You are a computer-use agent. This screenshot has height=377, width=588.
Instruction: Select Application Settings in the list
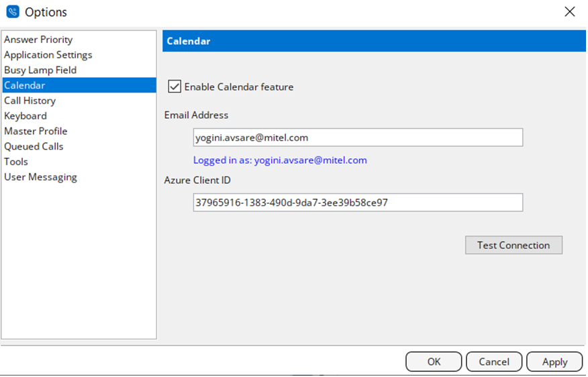[x=48, y=55]
